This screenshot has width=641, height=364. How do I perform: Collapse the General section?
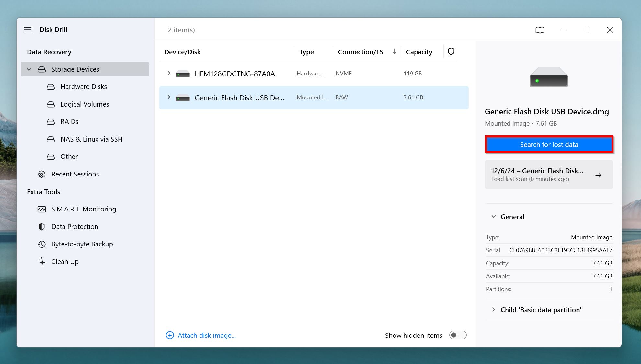[x=494, y=216]
